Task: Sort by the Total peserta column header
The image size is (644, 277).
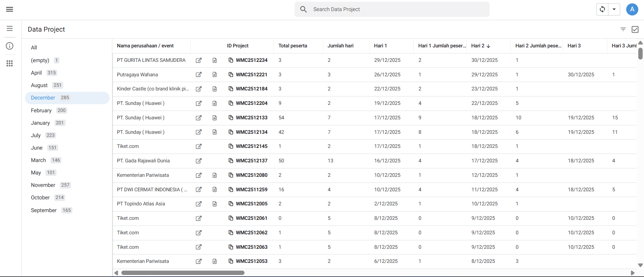Action: 293,46
